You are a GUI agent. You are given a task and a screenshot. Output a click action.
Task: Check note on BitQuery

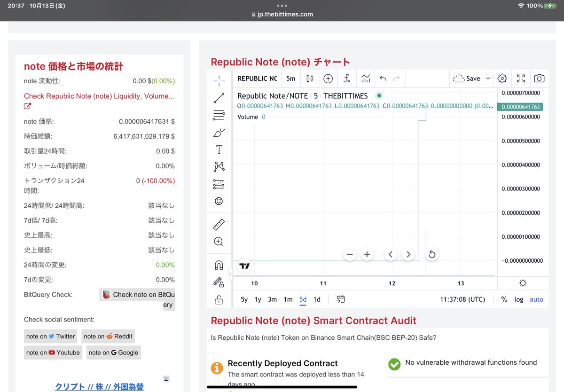[138, 299]
